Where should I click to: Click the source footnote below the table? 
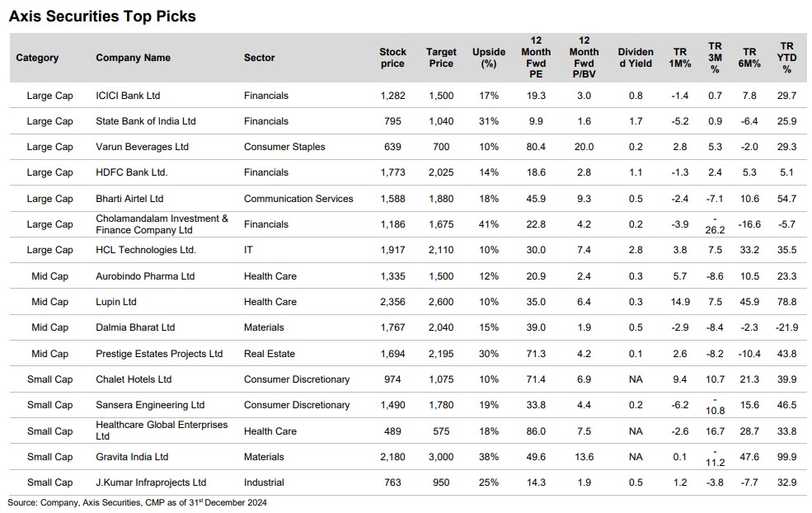137,502
